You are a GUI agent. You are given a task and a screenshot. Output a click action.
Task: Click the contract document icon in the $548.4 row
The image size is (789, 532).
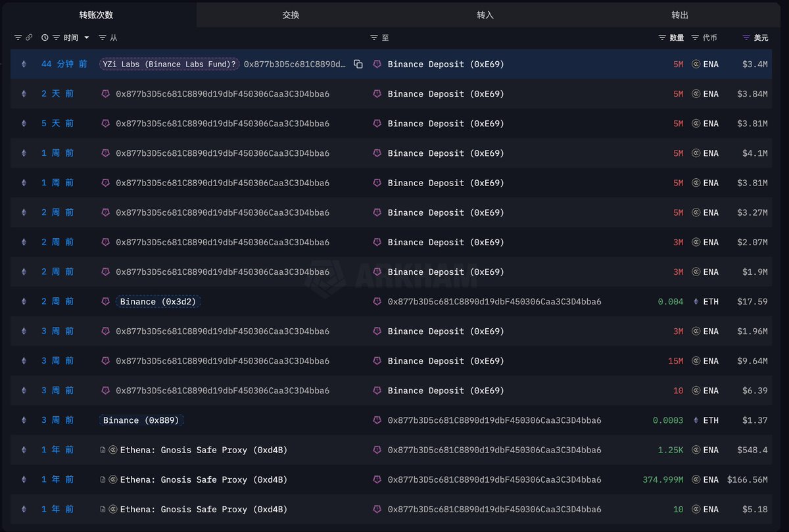click(103, 450)
